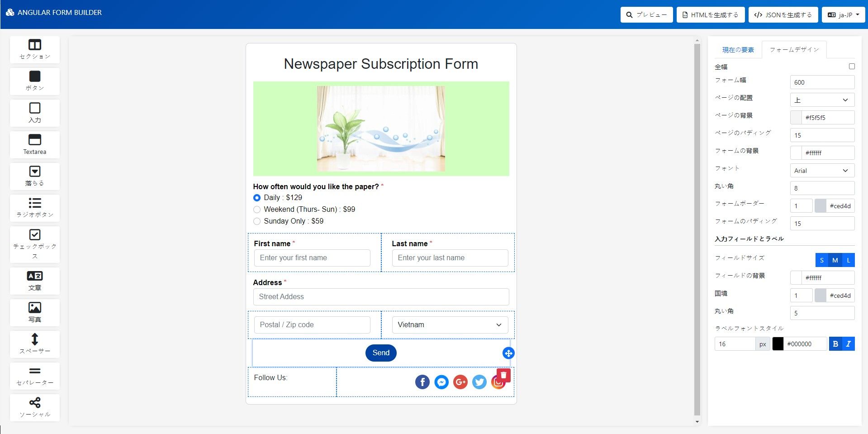
Task: Toggle bold label font style
Action: click(835, 344)
